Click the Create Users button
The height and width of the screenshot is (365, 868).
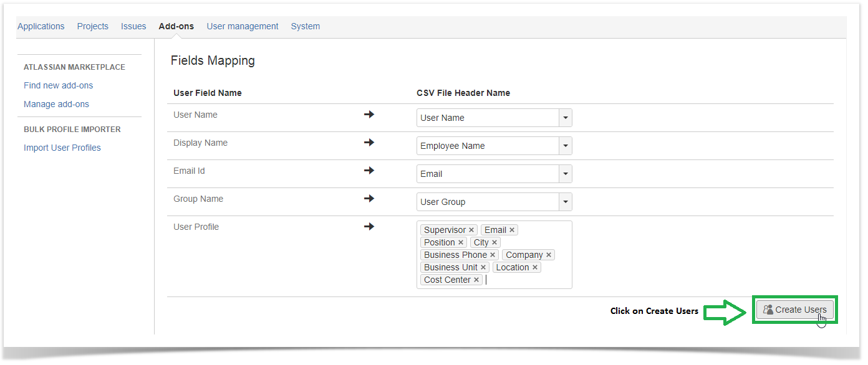click(x=794, y=310)
